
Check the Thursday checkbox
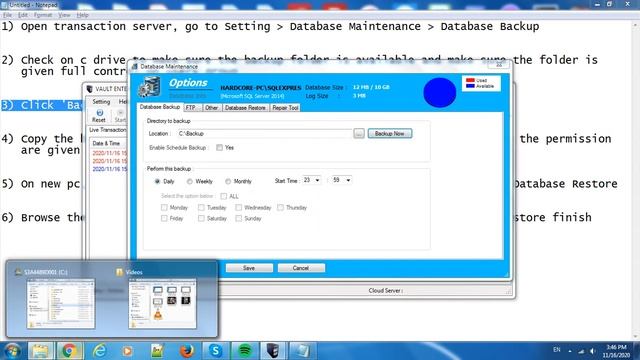(280, 207)
